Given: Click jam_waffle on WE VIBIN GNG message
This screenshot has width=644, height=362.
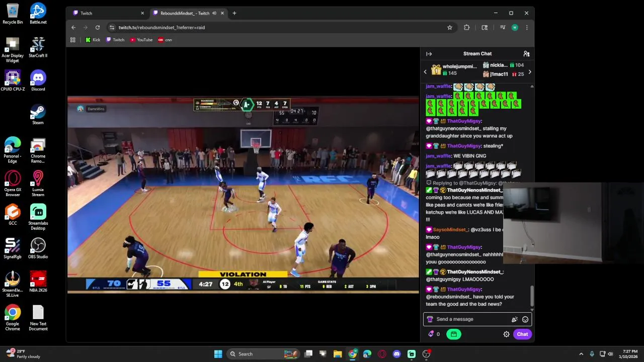Looking at the screenshot, I should 438,156.
